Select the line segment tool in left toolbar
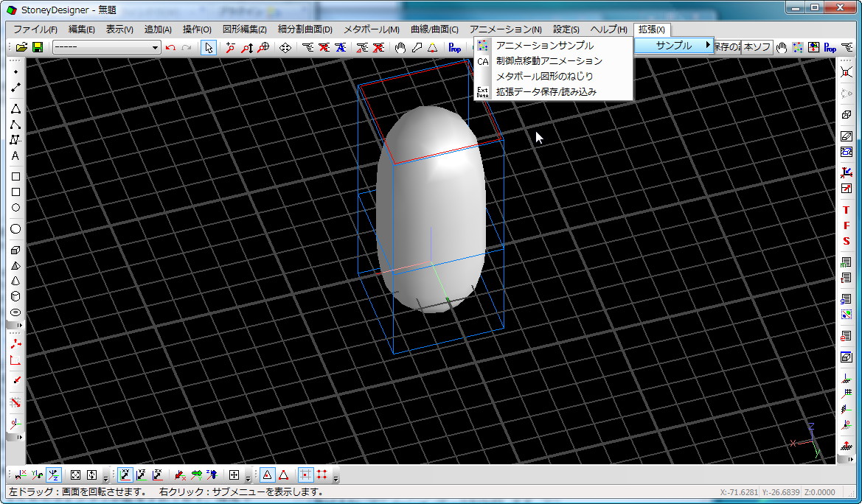Screen dimensions: 862x504 [x=15, y=88]
